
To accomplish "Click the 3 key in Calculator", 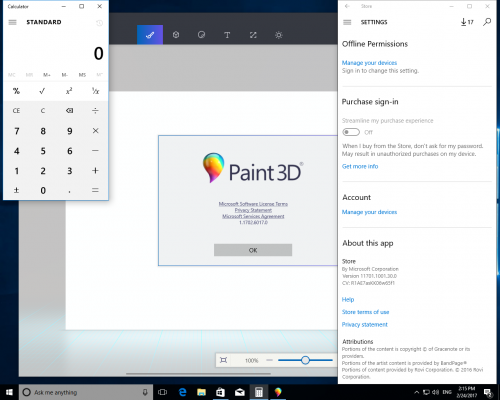I will pos(69,171).
